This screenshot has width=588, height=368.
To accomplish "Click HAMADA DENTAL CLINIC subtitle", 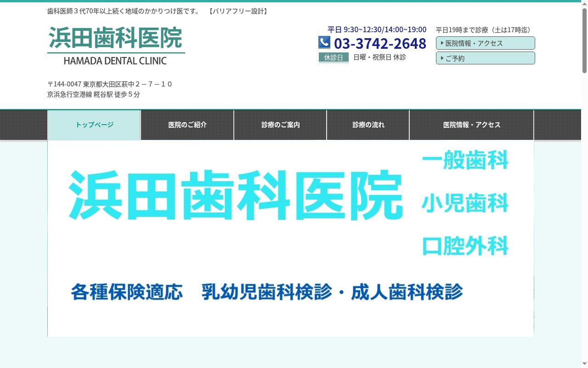I will pos(115,61).
